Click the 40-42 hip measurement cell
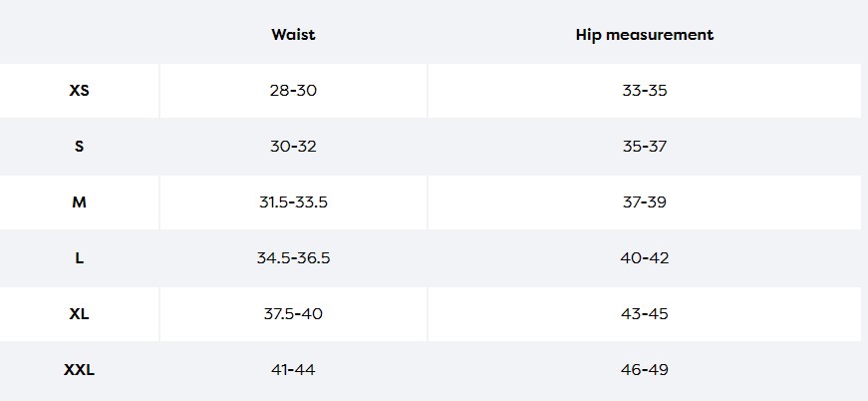 [644, 257]
